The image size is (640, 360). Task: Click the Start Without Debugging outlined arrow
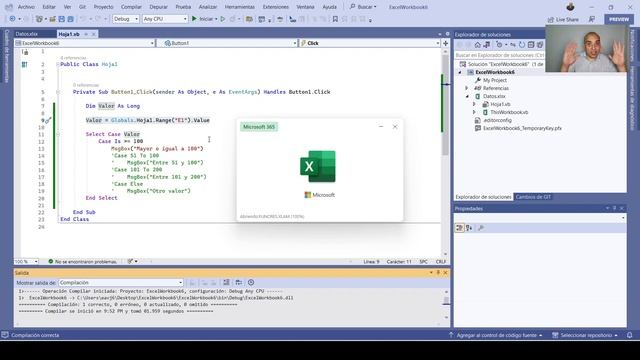coord(223,19)
